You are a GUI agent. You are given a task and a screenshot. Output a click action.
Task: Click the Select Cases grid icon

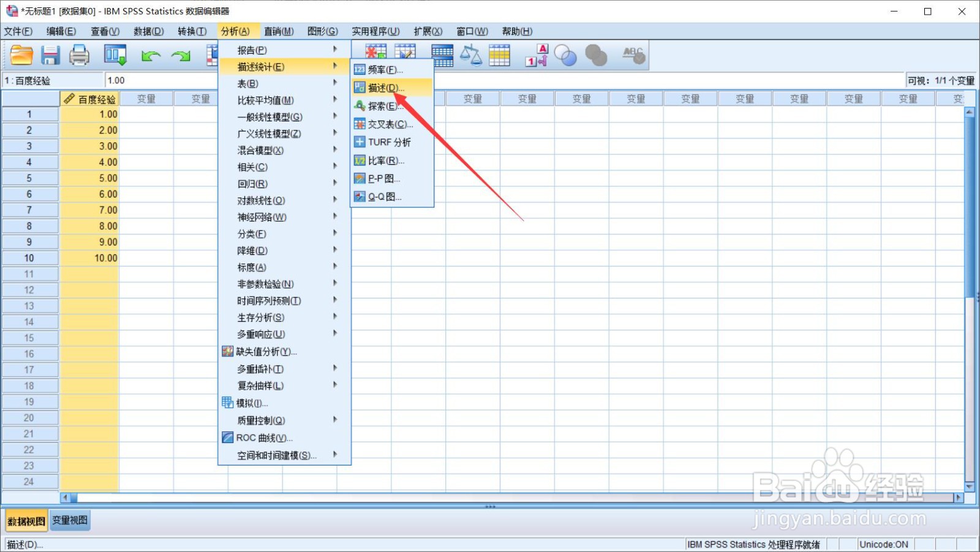(499, 56)
